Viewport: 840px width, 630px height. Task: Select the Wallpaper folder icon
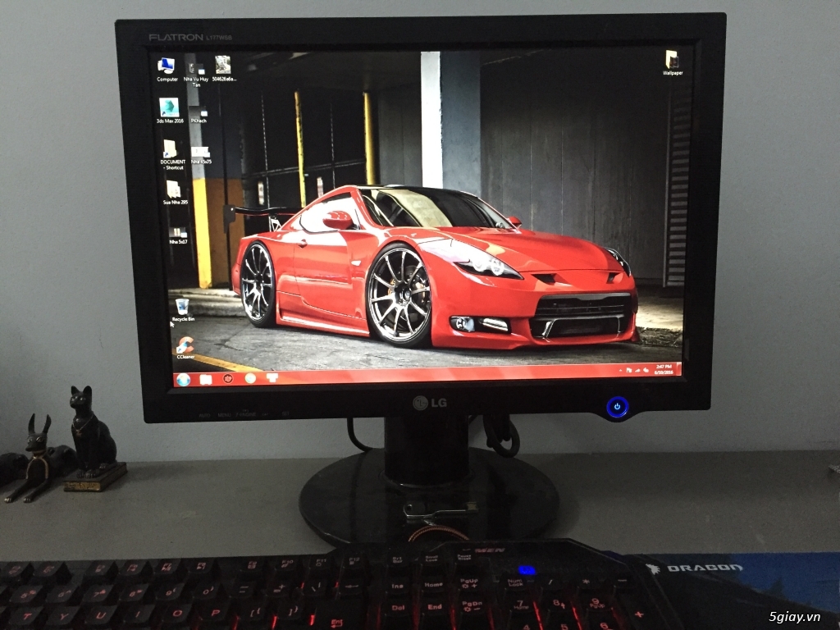(x=672, y=60)
